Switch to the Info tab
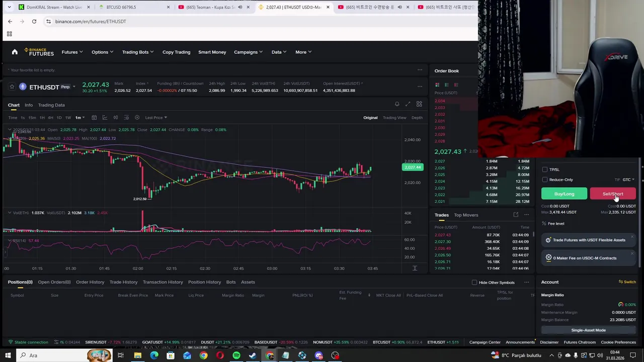This screenshot has height=362, width=644. [x=29, y=105]
